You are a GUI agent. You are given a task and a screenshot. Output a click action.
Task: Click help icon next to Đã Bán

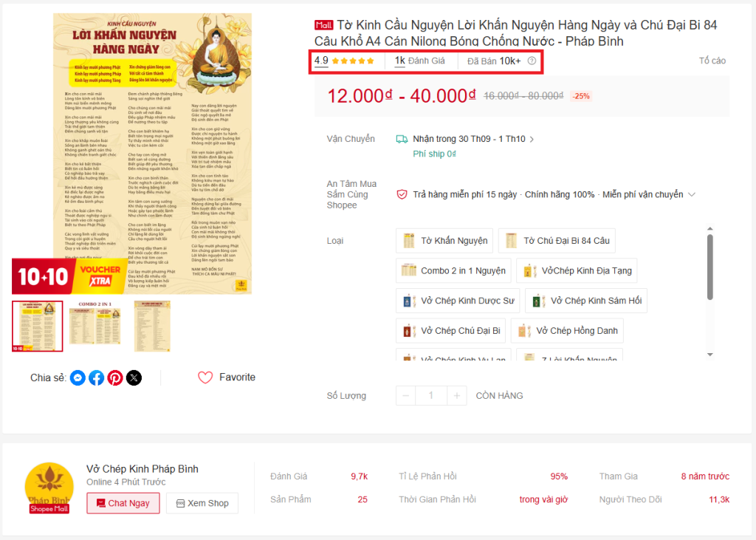pyautogui.click(x=532, y=61)
